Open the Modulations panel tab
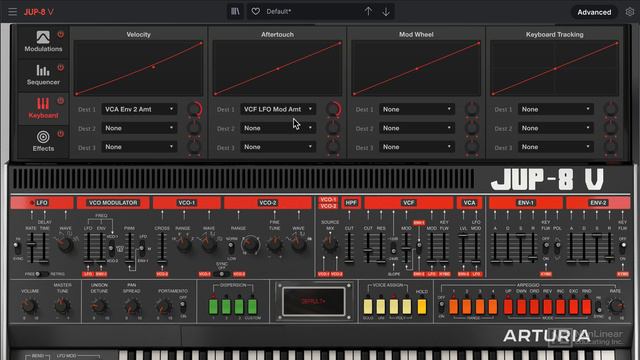Viewport: 640px width, 360px height. click(x=43, y=42)
